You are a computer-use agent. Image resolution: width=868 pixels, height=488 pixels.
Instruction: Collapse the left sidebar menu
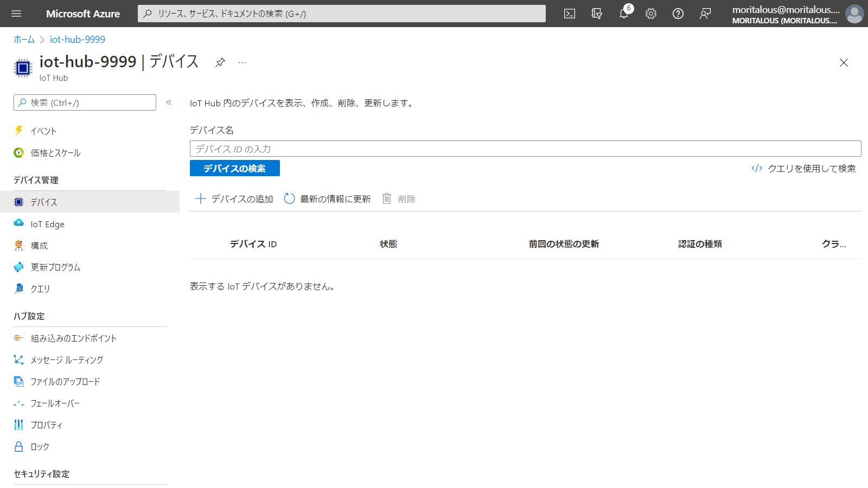click(x=169, y=102)
